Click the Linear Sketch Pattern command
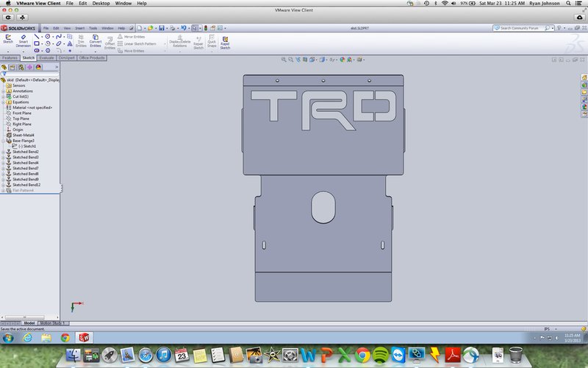588x368 pixels. tap(137, 43)
